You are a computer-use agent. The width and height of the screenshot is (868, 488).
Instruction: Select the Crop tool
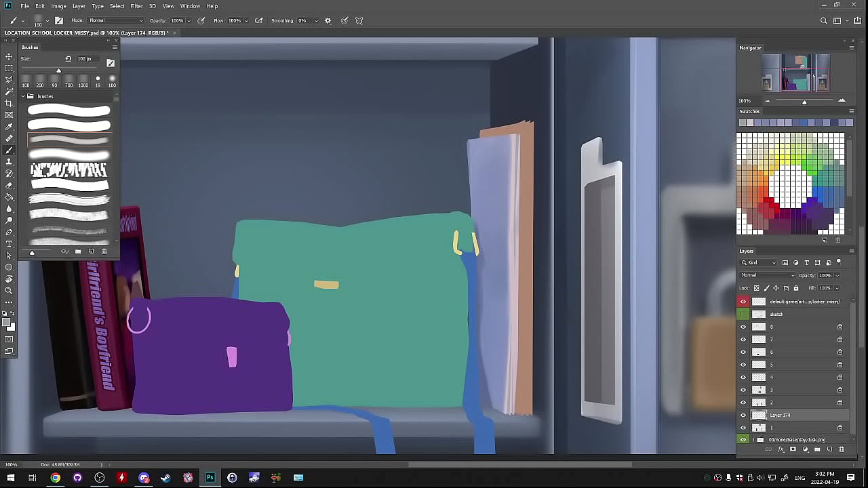click(x=9, y=103)
